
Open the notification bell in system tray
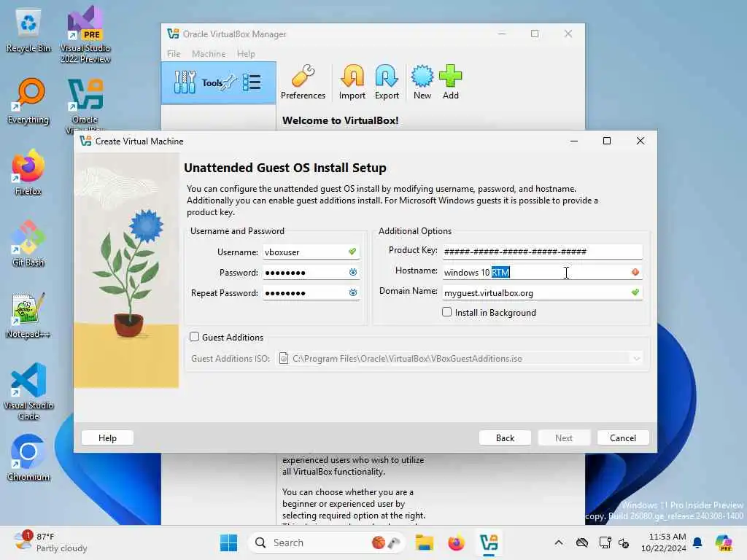[697, 542]
